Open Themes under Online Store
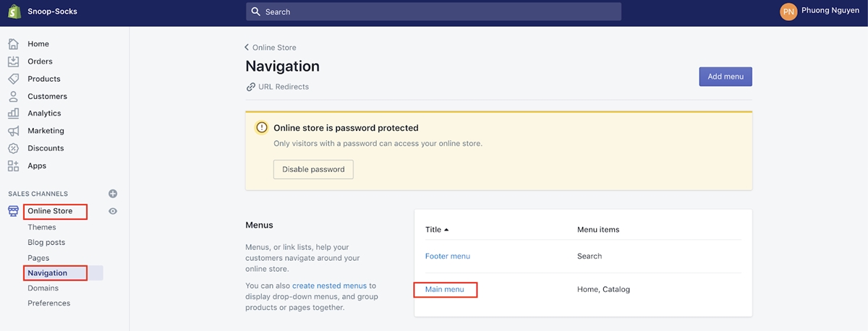The height and width of the screenshot is (331, 868). [x=42, y=227]
